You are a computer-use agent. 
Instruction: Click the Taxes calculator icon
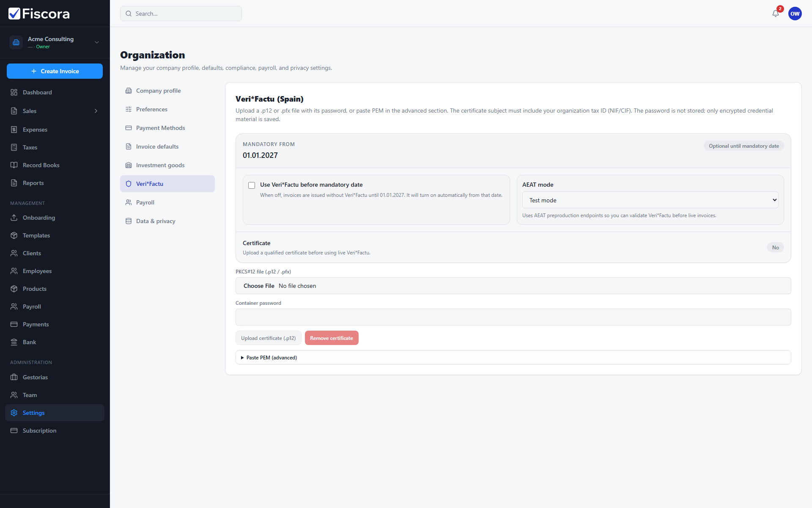point(14,147)
